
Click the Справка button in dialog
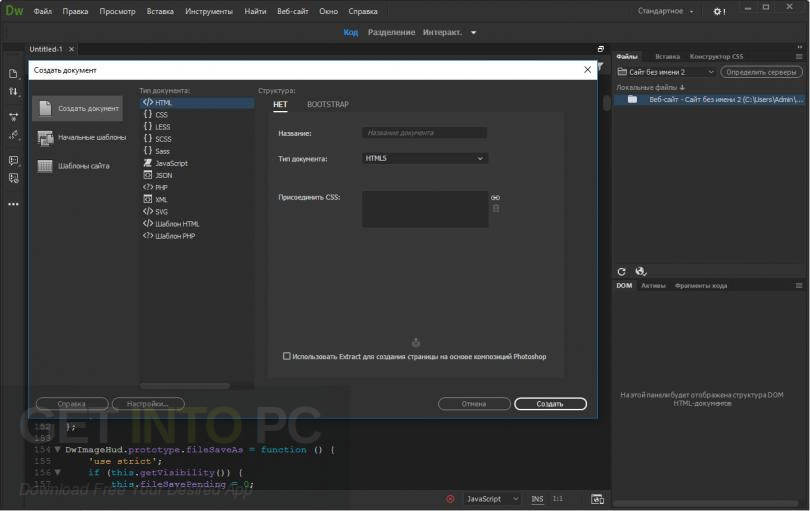click(72, 404)
